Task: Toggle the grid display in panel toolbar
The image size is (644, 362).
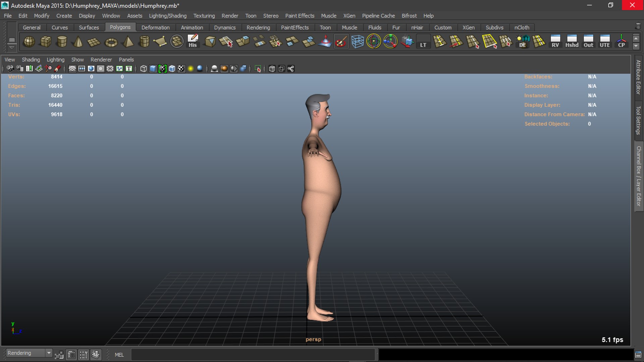Action: (x=72, y=69)
